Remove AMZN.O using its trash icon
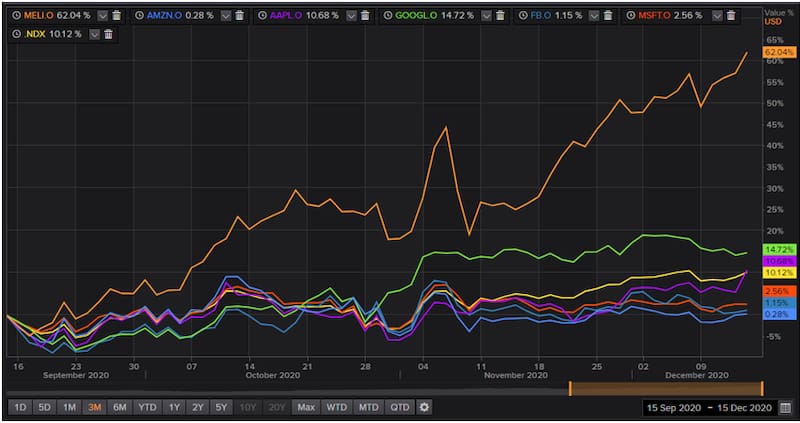This screenshot has height=423, width=800. (x=239, y=16)
